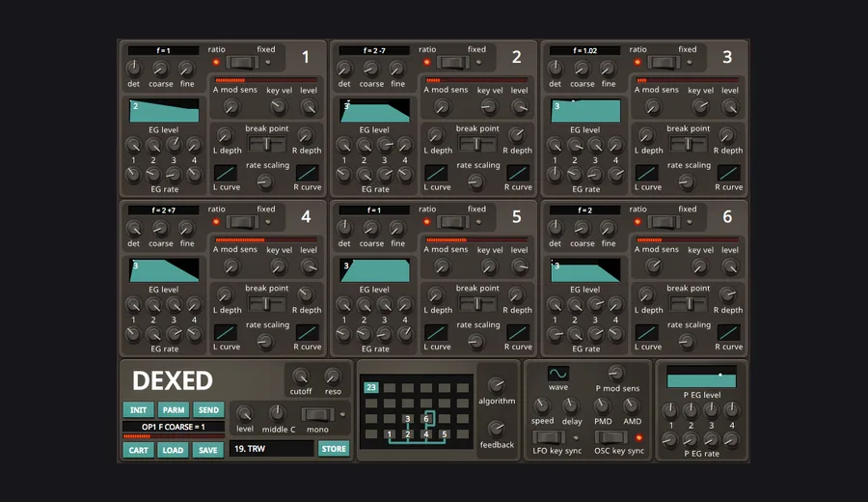Click LOAD to load a cartridge
Screen dimensions: 868x502
(x=173, y=450)
